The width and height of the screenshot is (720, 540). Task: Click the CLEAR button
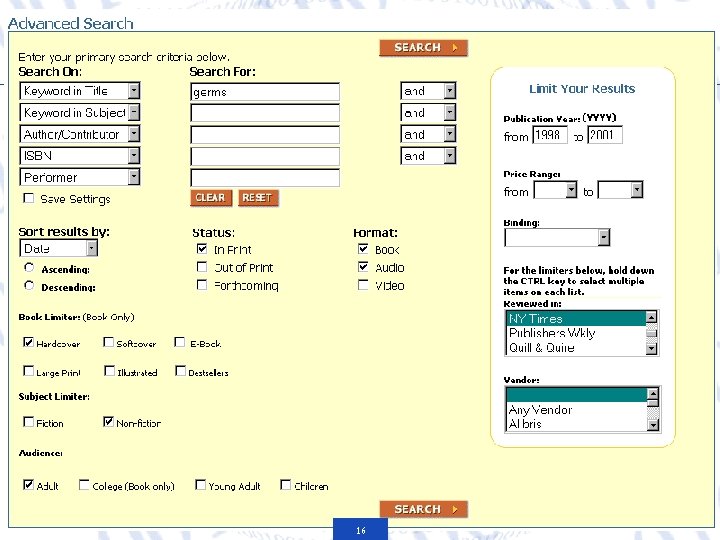[x=211, y=198]
